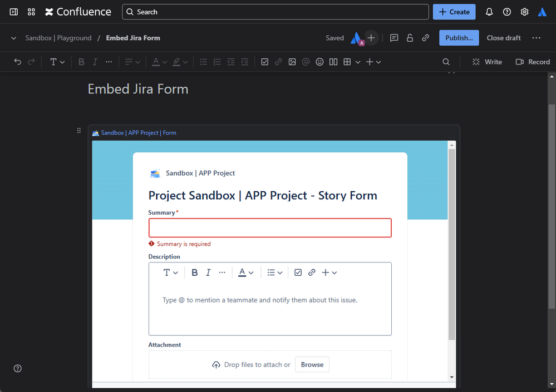Go to Confluence home logo
Viewport: 556px width, 392px height.
[x=78, y=12]
